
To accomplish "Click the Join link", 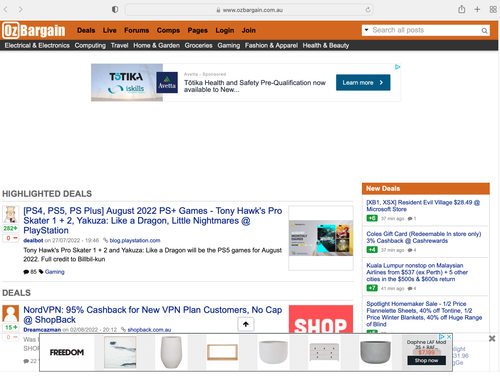I will point(249,30).
